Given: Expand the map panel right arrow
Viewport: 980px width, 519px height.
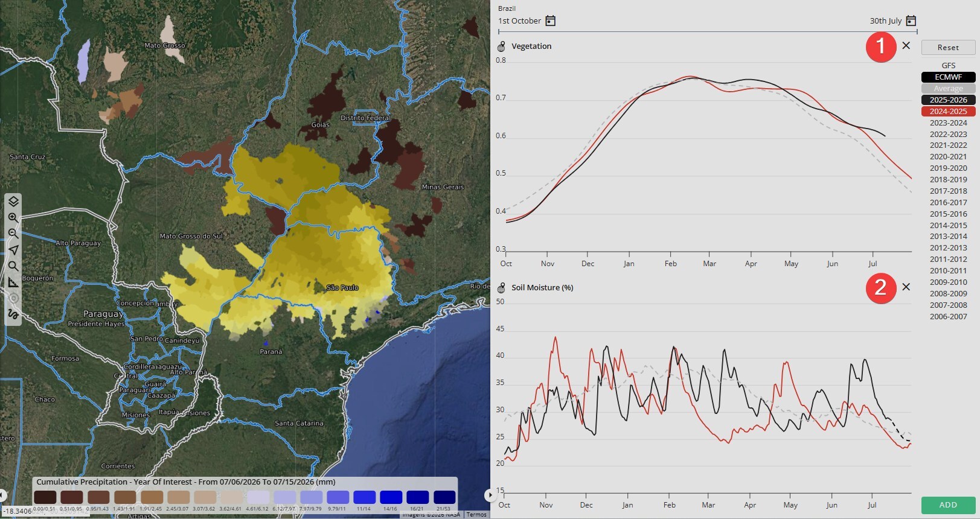Looking at the screenshot, I should point(490,495).
